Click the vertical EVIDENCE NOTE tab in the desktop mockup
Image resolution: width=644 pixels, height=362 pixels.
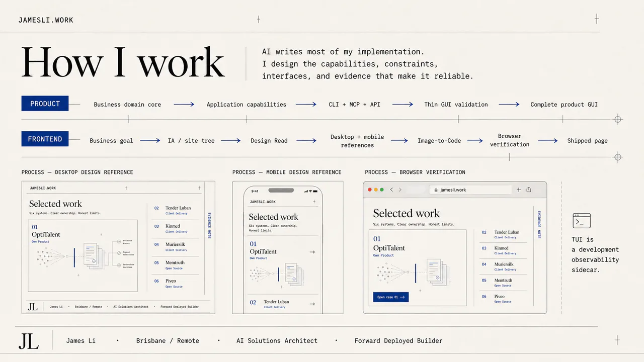(209, 225)
